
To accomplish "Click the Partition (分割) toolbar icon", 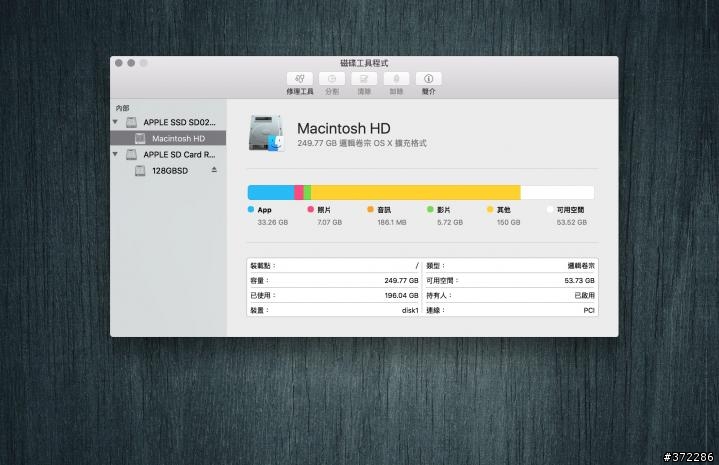I will pyautogui.click(x=332, y=79).
